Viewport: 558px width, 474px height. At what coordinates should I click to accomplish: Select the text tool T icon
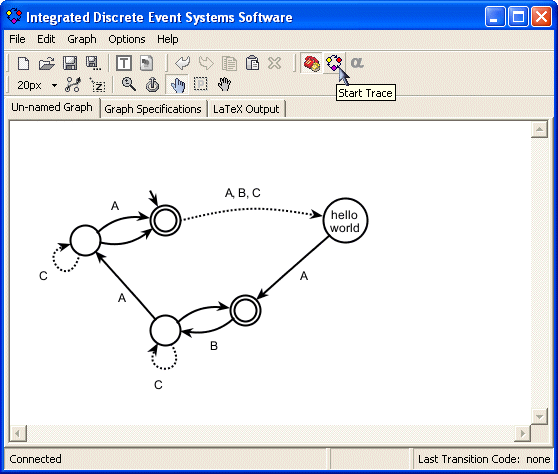coord(124,64)
